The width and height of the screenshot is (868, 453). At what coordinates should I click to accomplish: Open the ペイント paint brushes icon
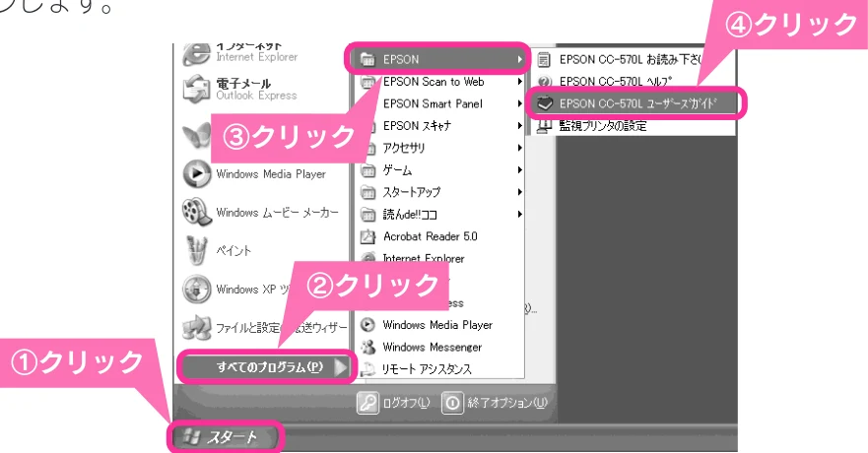coord(196,250)
